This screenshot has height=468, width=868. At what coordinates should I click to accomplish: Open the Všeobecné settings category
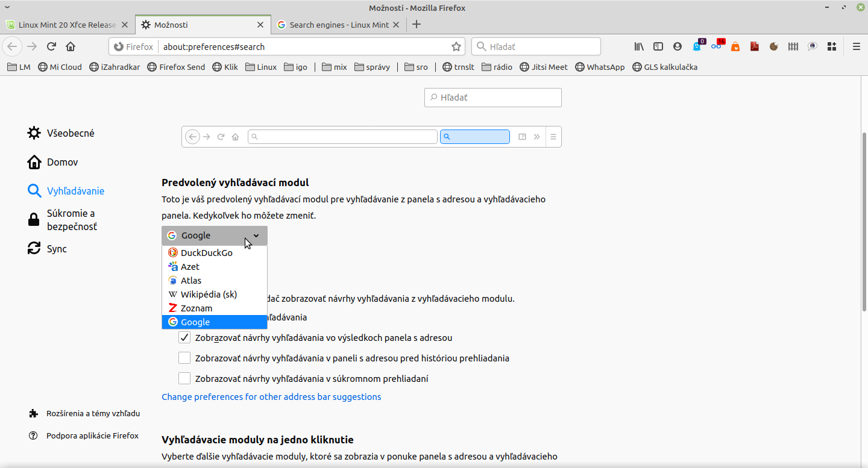[71, 133]
